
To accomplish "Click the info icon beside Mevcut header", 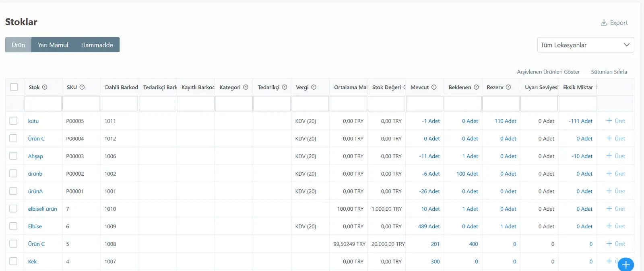I will coord(434,87).
